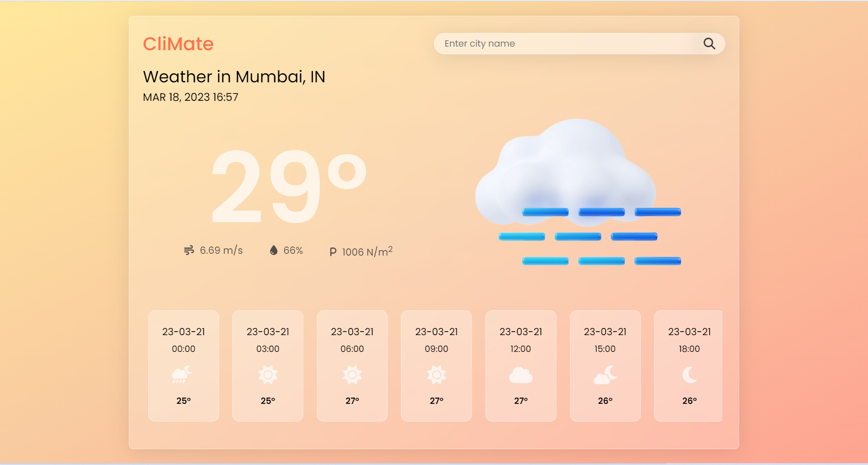Click the 26° reading in the 18:00 card
This screenshot has height=465, width=868.
tap(688, 400)
